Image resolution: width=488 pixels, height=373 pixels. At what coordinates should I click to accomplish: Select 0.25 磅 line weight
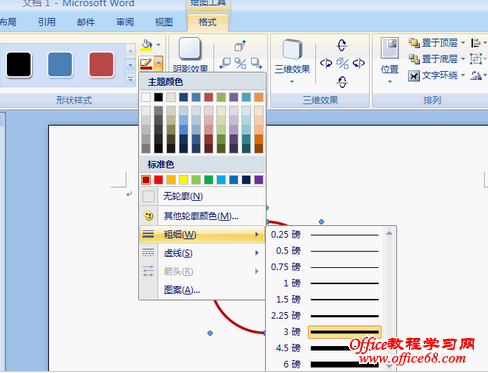[325, 235]
